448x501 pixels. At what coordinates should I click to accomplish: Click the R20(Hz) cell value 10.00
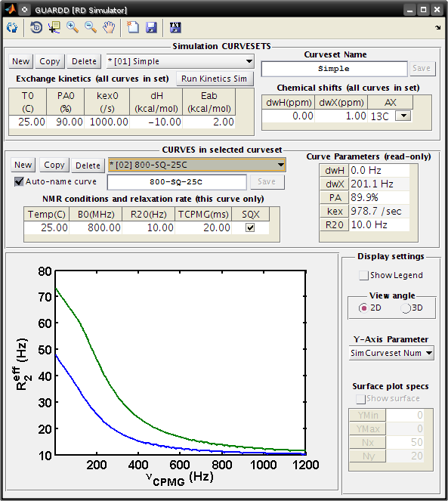(x=148, y=227)
